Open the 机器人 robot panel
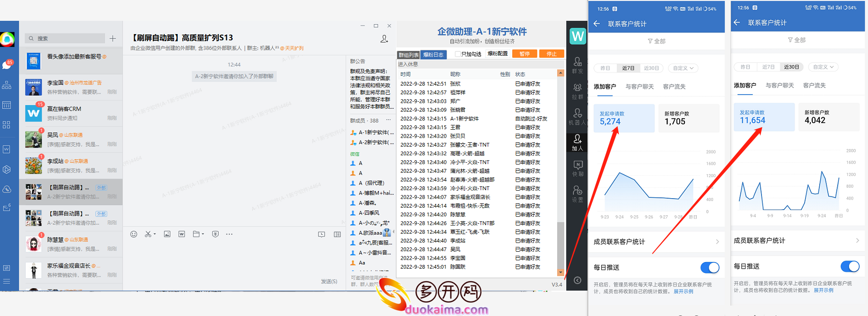This screenshot has height=316, width=868. coord(578,116)
